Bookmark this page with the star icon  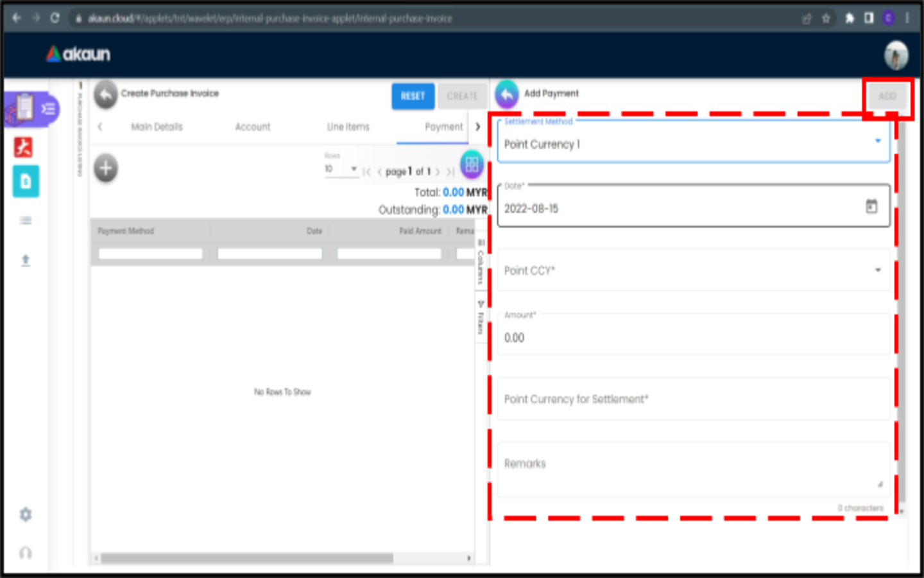pyautogui.click(x=826, y=19)
